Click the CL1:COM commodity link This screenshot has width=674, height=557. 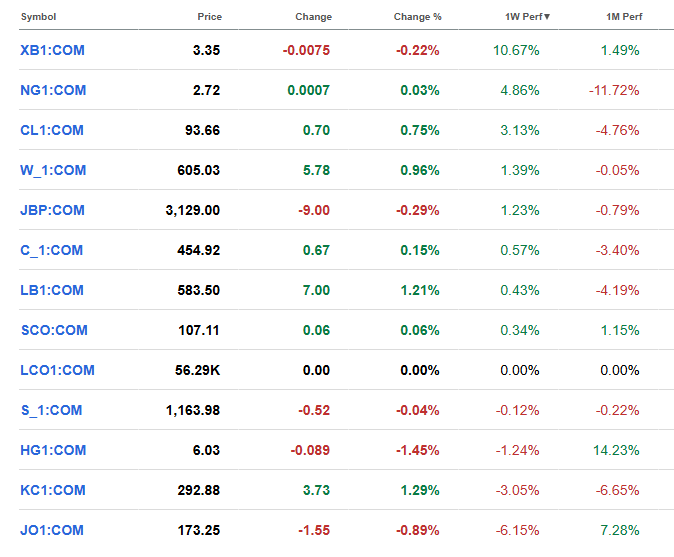53,130
